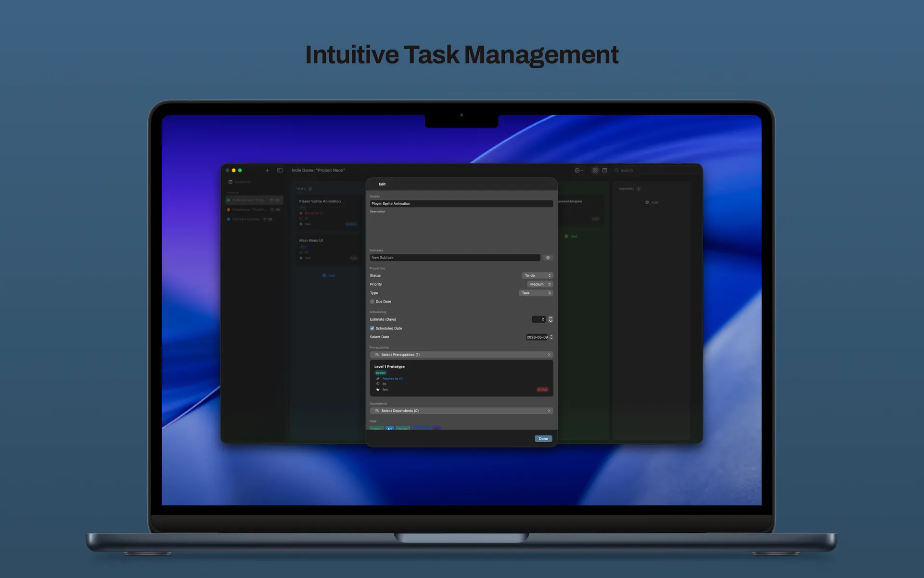Switch to board grid view icon
This screenshot has height=578, width=924.
[x=595, y=171]
